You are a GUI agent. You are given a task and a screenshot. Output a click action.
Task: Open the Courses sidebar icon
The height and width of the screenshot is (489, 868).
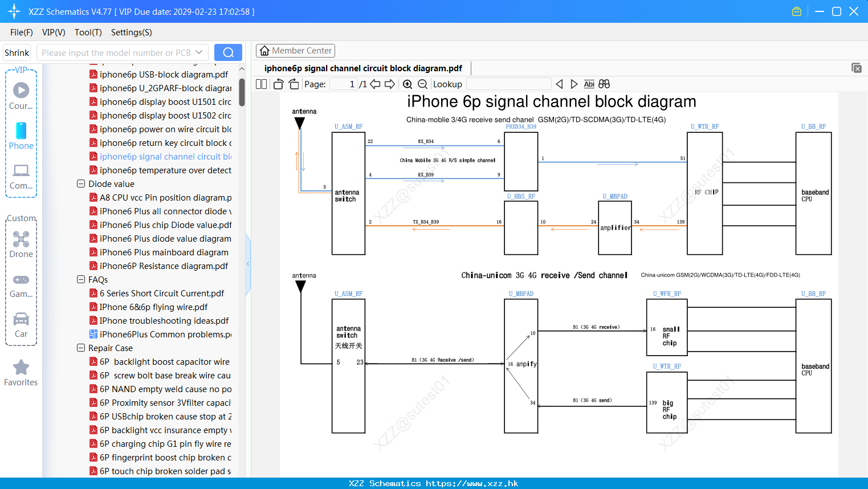(21, 96)
